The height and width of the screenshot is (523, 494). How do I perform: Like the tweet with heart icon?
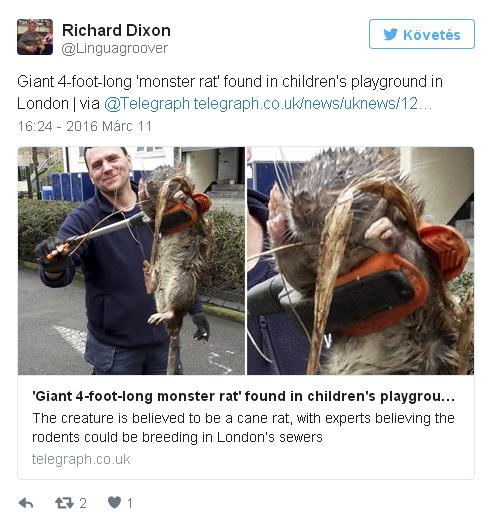click(114, 502)
